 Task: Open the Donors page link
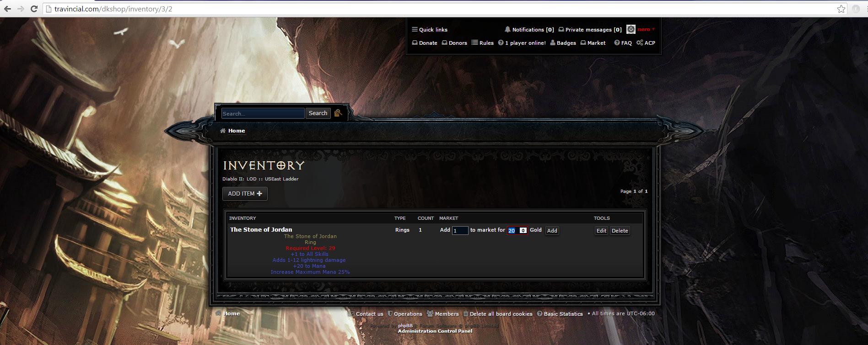458,43
